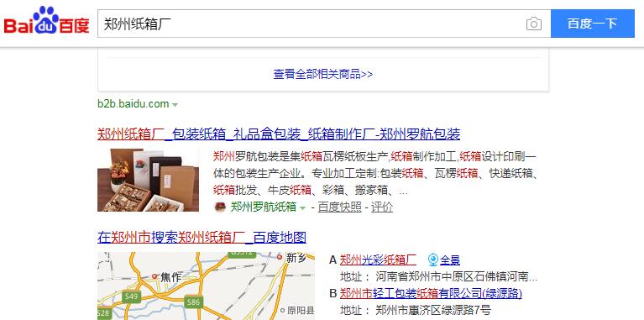
Task: Click 原阳县 marker on map
Action: (282, 310)
